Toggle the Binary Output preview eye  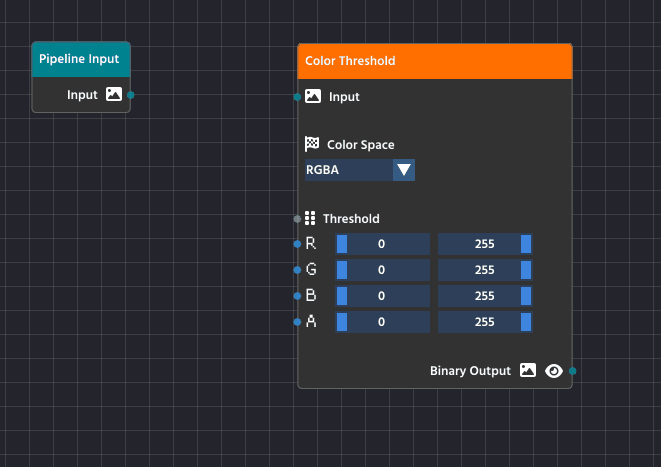coord(554,371)
